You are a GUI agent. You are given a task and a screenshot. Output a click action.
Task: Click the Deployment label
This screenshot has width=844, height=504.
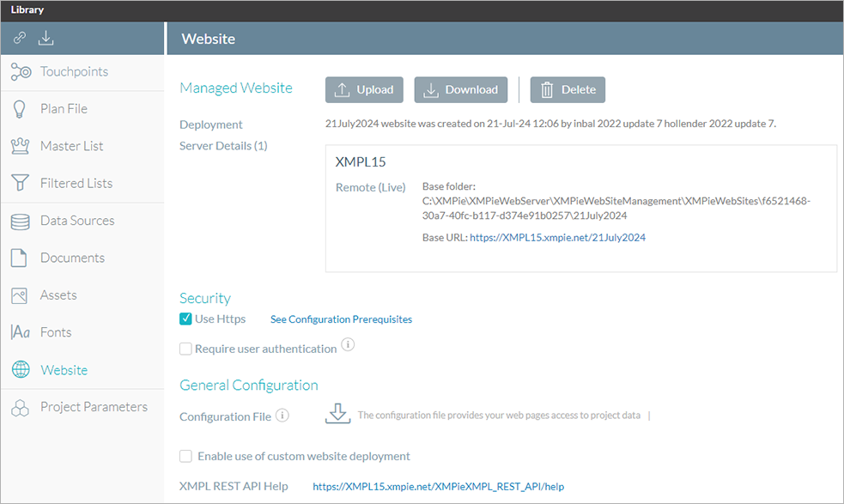[x=211, y=124]
